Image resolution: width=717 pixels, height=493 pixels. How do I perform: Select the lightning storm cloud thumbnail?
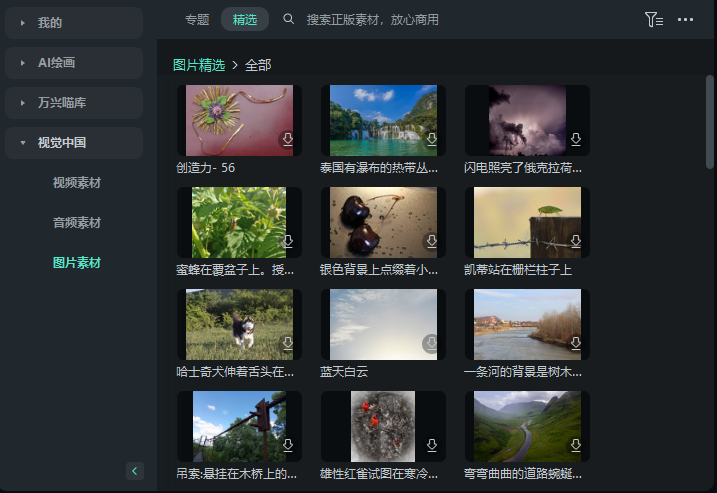[527, 120]
